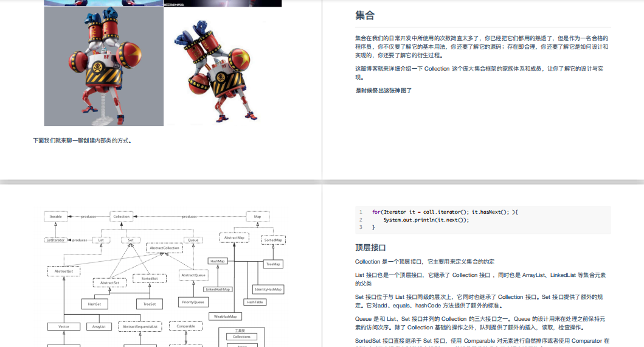Click the PriorityQueue box in the diagram
644x347 pixels.
(x=193, y=302)
